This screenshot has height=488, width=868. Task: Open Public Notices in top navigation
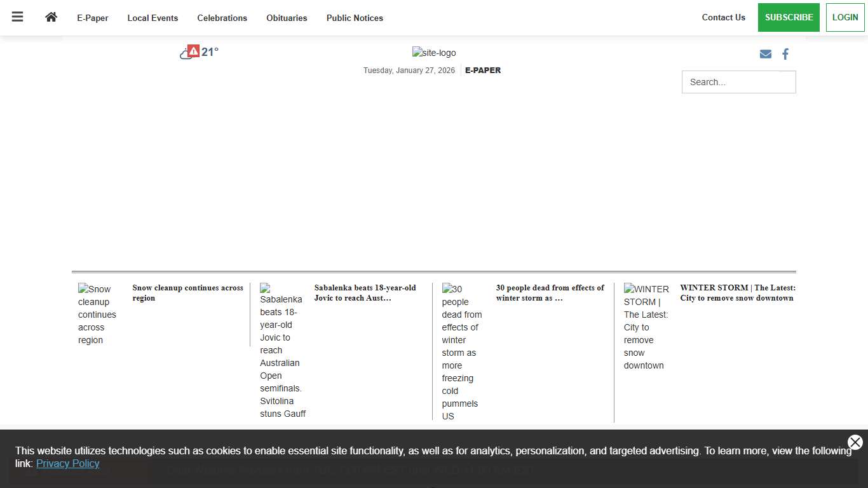coord(355,18)
